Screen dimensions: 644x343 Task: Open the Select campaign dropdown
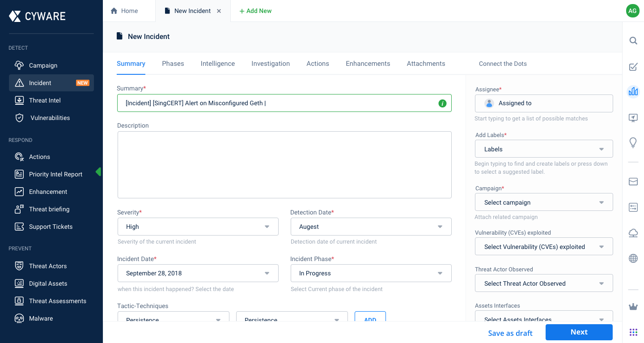click(544, 202)
